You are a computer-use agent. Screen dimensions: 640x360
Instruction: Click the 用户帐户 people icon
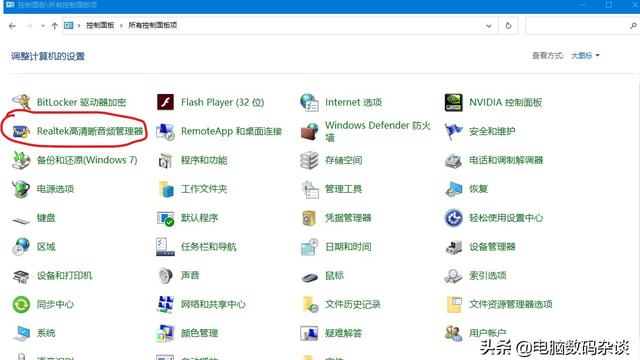tap(453, 333)
